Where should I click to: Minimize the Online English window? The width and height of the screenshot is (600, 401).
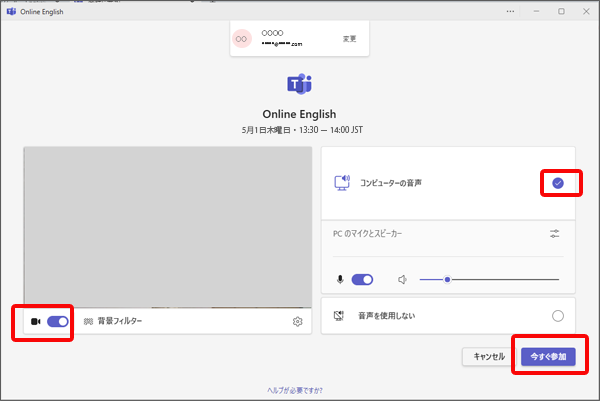click(x=536, y=11)
